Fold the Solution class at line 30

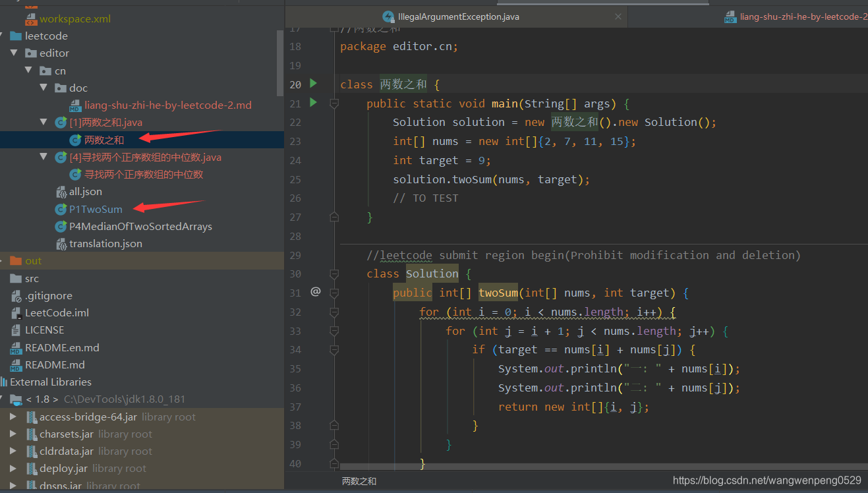coord(334,274)
